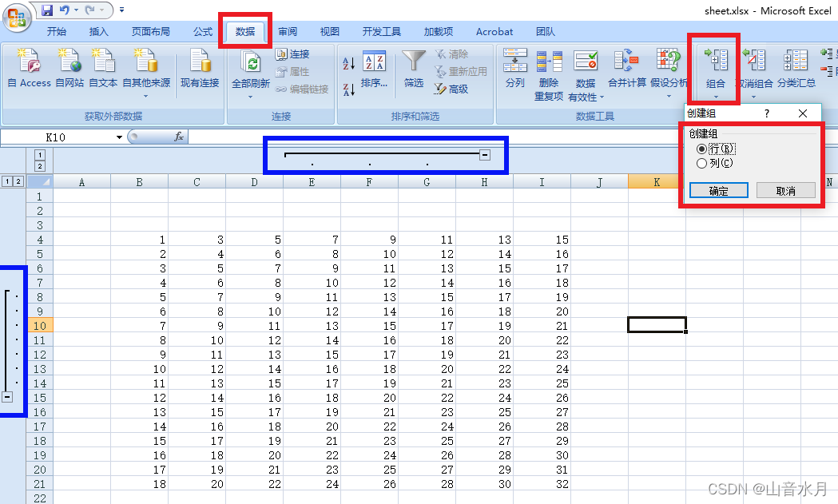
Task: Expand the undo history dropdown arrow
Action: tap(77, 10)
